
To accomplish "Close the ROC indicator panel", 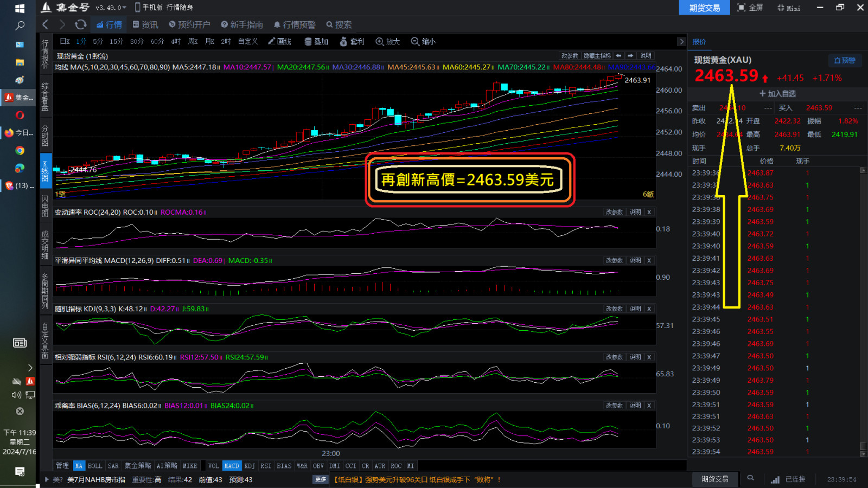I will click(x=649, y=212).
